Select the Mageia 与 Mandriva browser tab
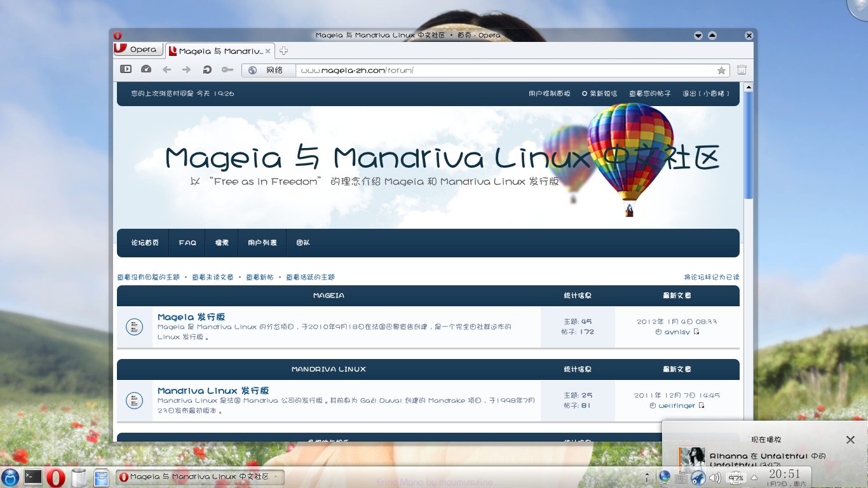 pos(220,51)
